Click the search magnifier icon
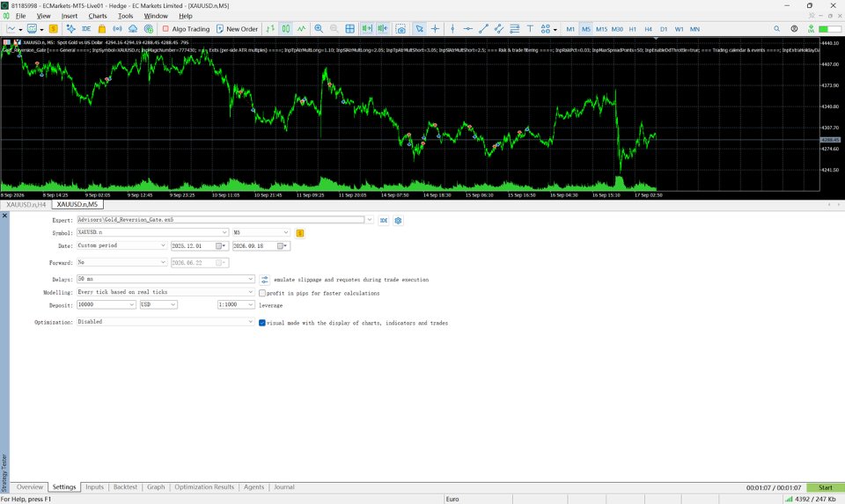Screen dimensions: 845x504 point(776,29)
